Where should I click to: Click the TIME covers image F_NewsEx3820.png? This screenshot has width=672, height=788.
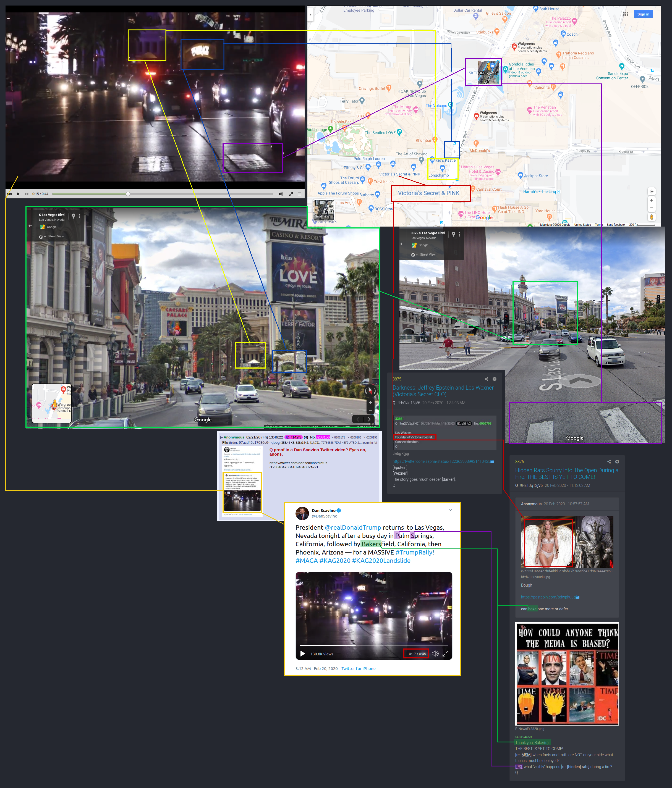click(x=567, y=674)
